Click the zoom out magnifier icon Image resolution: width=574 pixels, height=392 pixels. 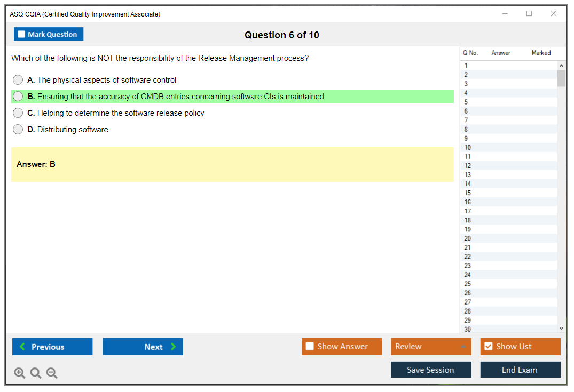[x=52, y=373]
